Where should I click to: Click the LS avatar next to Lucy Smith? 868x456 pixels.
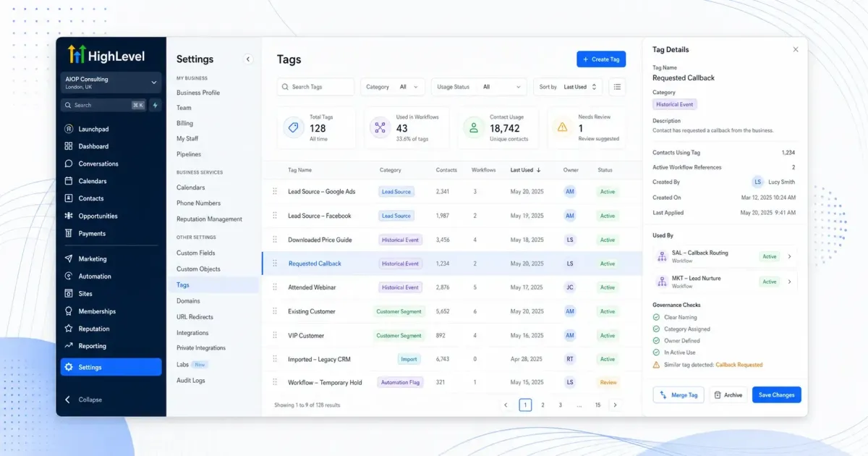[x=757, y=182]
